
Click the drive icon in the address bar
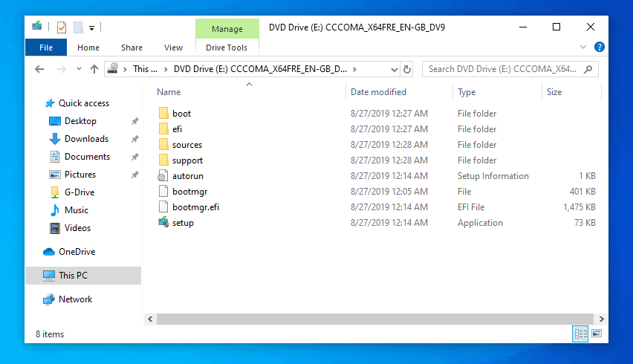pos(113,68)
